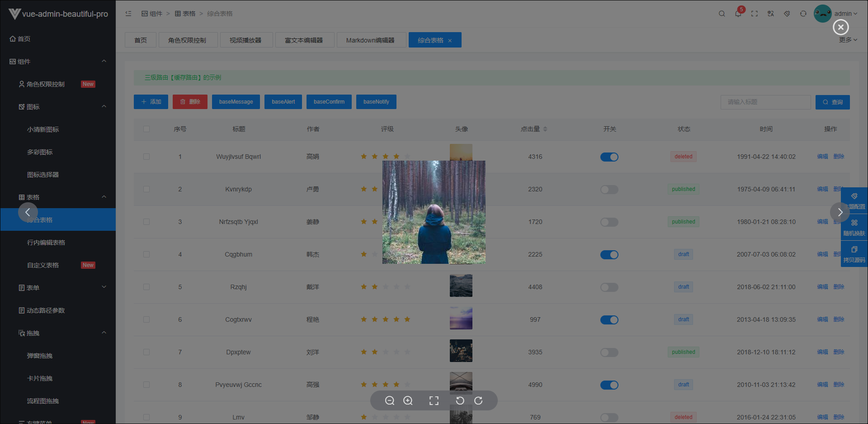Zoom out the previewed image
This screenshot has width=868, height=424.
tap(390, 400)
